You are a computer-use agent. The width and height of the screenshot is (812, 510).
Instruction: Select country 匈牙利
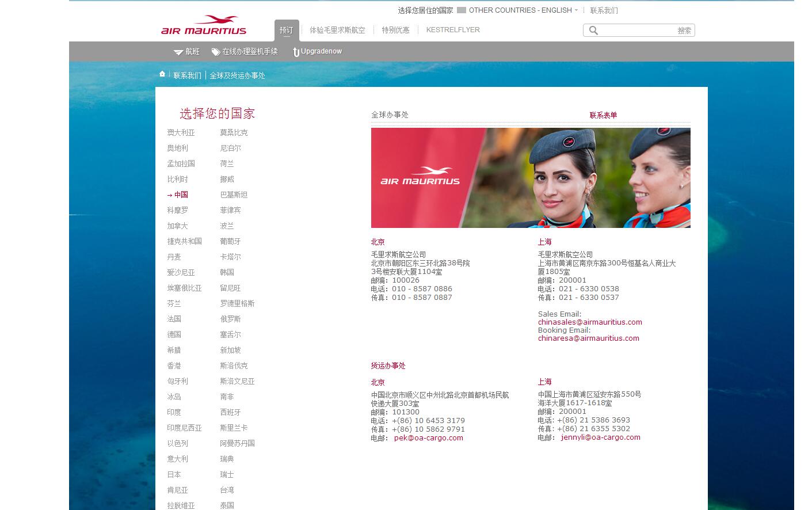178,381
